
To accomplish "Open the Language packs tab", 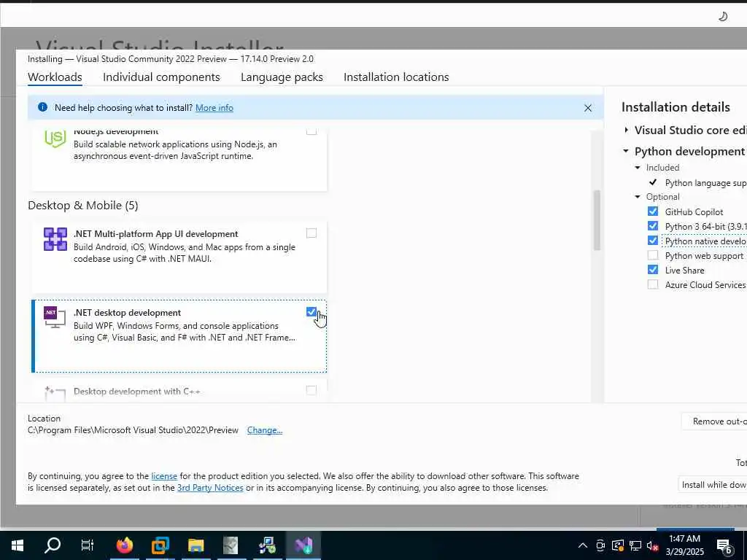I will tap(282, 77).
